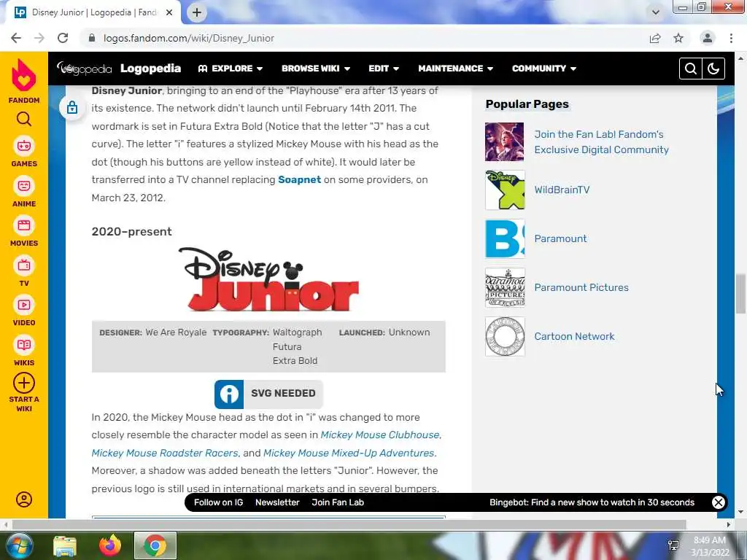View site info via padlock icon

click(x=92, y=38)
